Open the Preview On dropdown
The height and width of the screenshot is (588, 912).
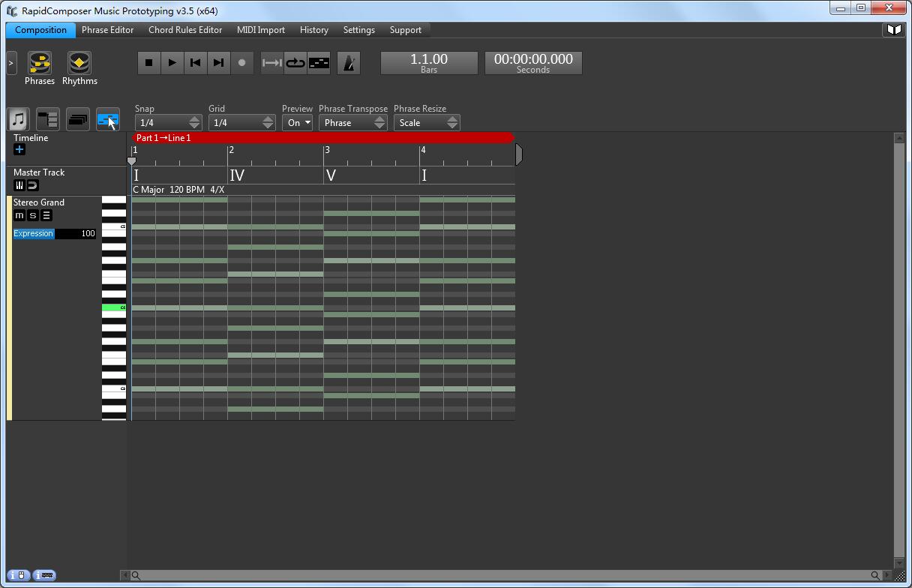[297, 123]
